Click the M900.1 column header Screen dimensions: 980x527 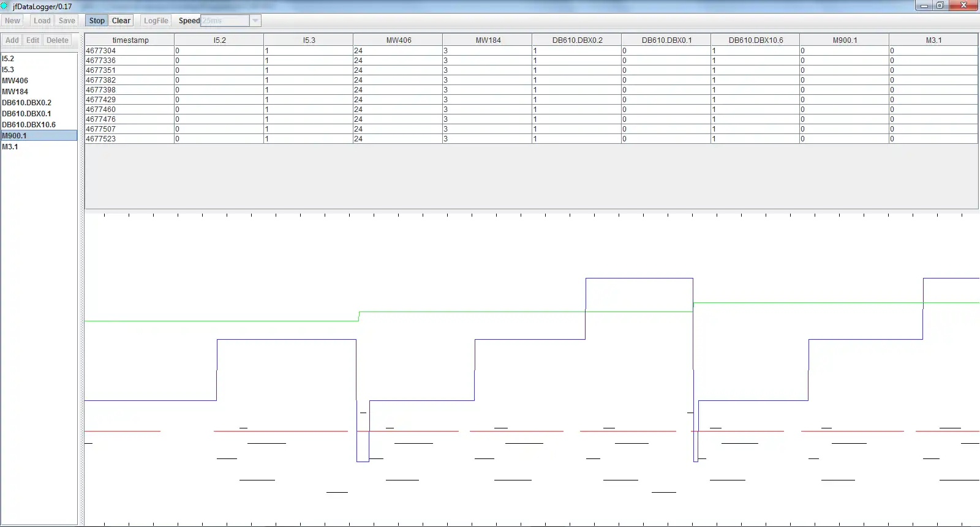[x=845, y=40]
